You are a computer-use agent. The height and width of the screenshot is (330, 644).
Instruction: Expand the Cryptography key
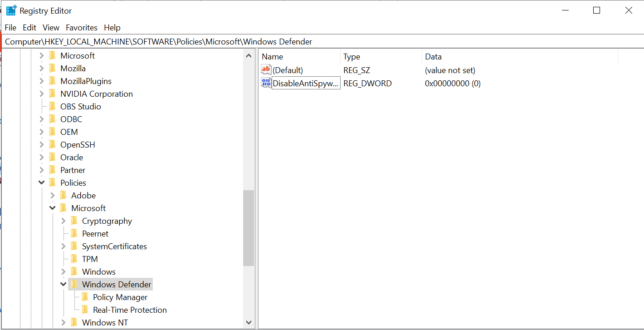point(63,221)
